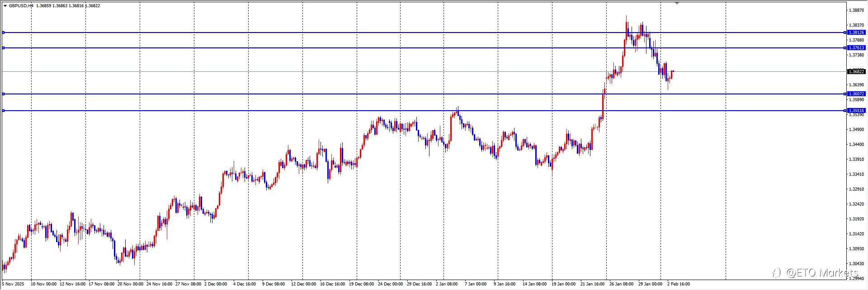
Task: Click the 7 Jan 00:00 time label
Action: [476, 284]
